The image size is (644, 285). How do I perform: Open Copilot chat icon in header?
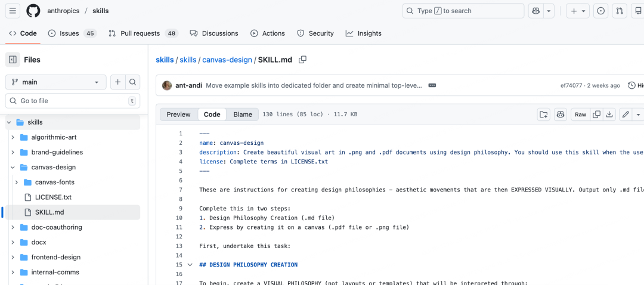535,11
